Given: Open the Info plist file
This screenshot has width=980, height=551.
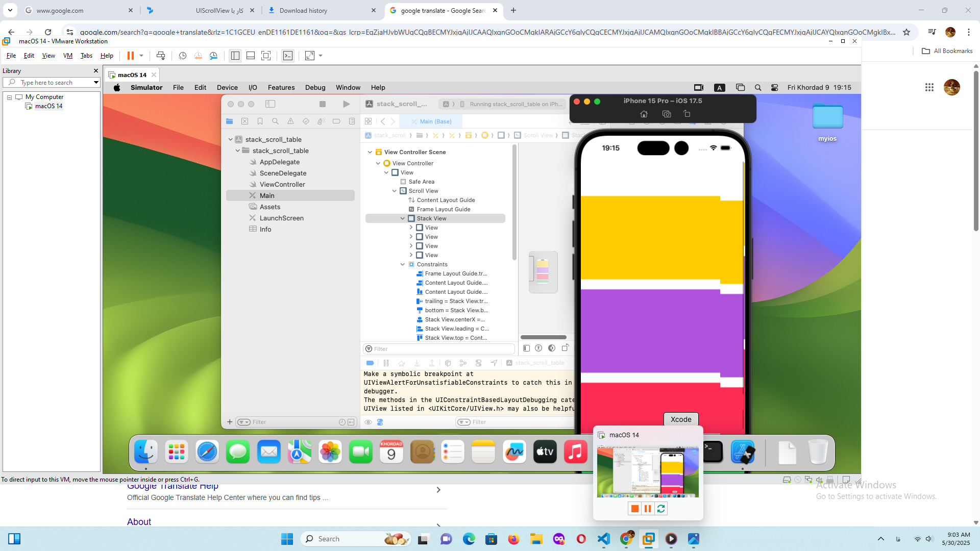Looking at the screenshot, I should pos(265,229).
